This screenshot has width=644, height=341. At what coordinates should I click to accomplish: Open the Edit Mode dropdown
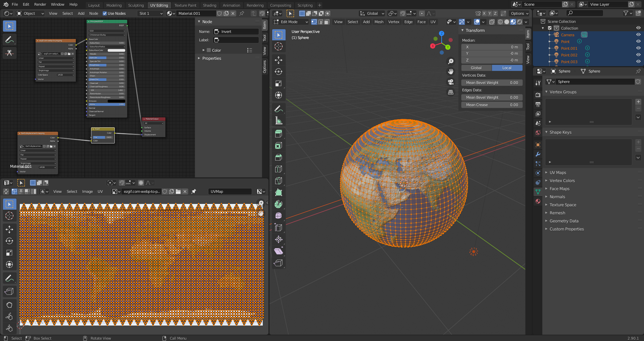pyautogui.click(x=291, y=22)
